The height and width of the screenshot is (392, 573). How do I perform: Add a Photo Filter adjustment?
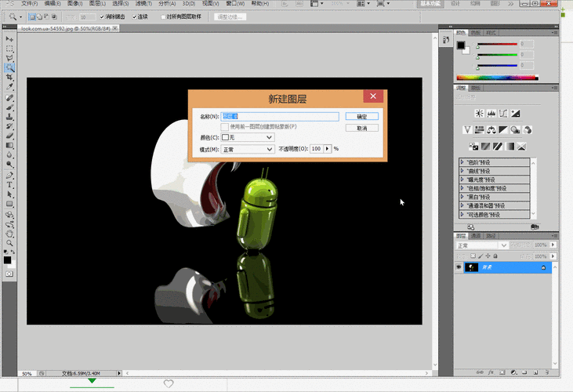pyautogui.click(x=515, y=130)
